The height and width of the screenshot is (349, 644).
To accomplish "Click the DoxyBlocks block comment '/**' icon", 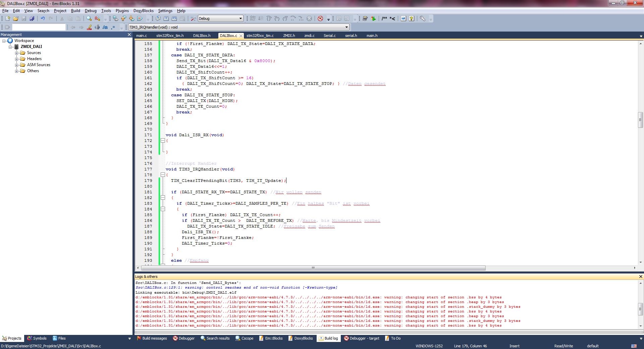I will (384, 18).
